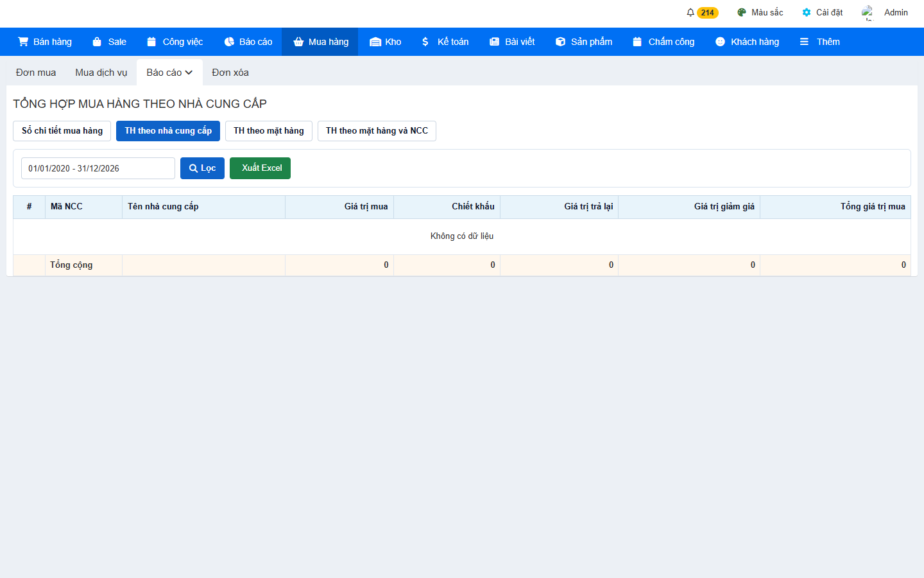Click the date range input field
924x578 pixels.
[98, 168]
